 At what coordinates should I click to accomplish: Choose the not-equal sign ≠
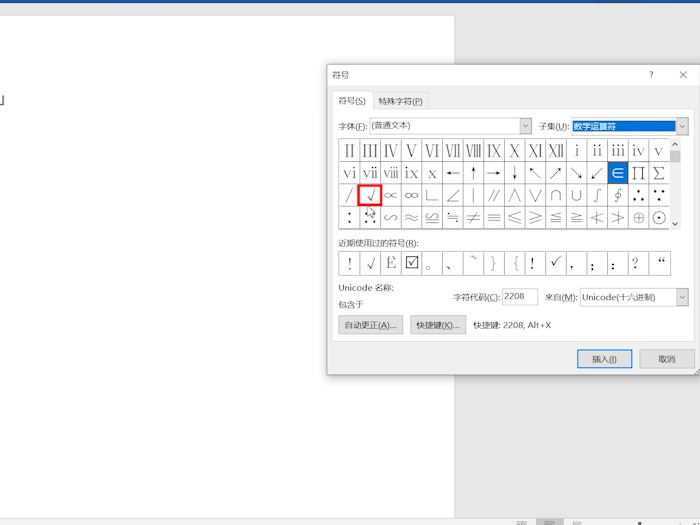click(x=473, y=217)
